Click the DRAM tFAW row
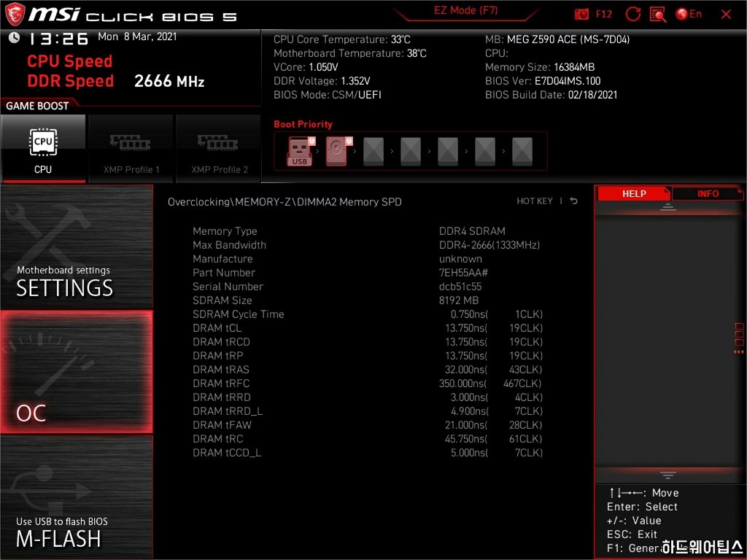Viewport: 747px width, 560px height. pos(368,424)
